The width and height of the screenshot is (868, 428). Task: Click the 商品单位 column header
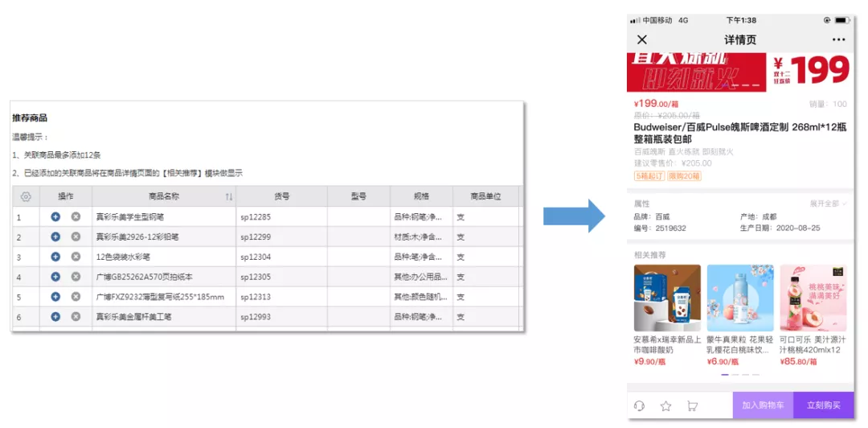(485, 196)
